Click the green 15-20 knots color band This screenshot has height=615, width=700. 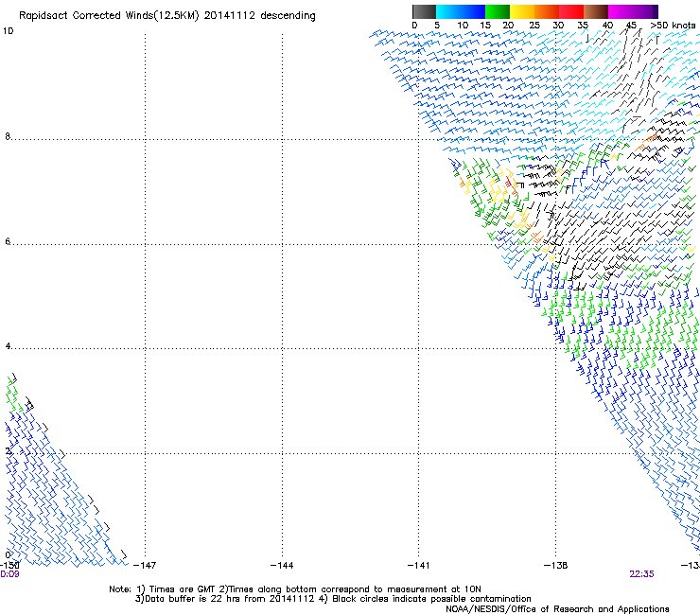(498, 11)
